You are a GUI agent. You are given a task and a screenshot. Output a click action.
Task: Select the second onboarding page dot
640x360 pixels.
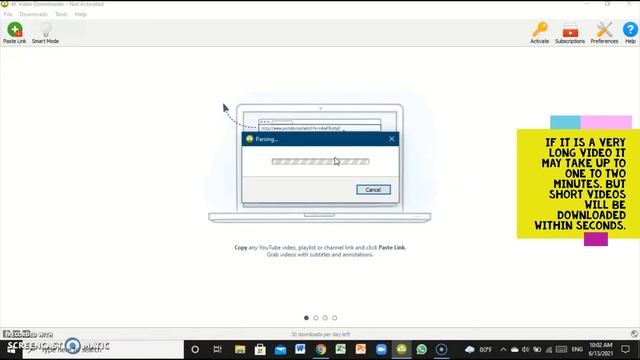(x=316, y=318)
